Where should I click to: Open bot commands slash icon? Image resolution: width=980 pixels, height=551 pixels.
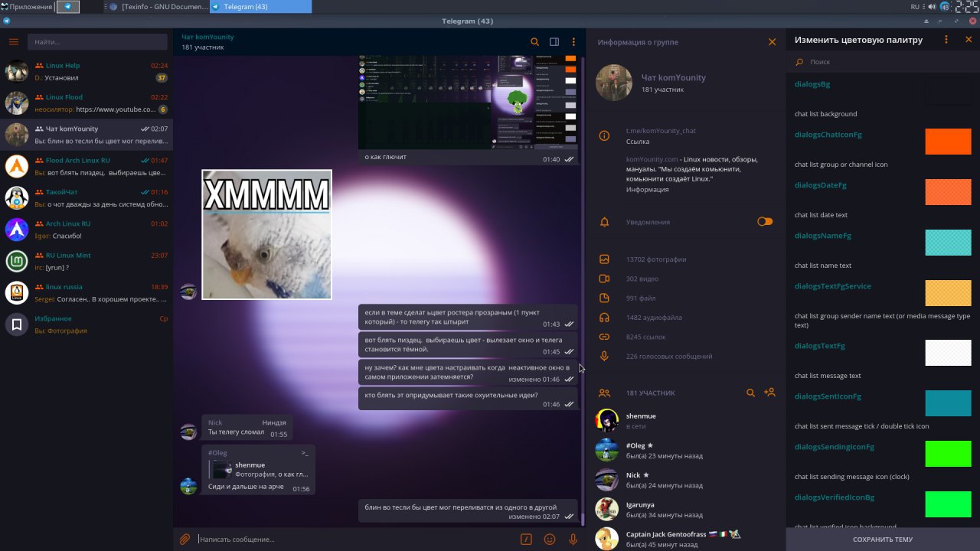coord(526,539)
